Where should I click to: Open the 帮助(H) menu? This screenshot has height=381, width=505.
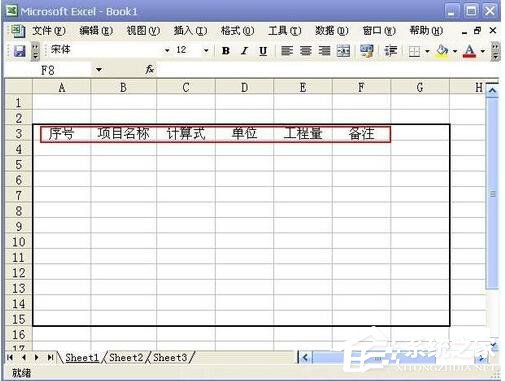[426, 31]
